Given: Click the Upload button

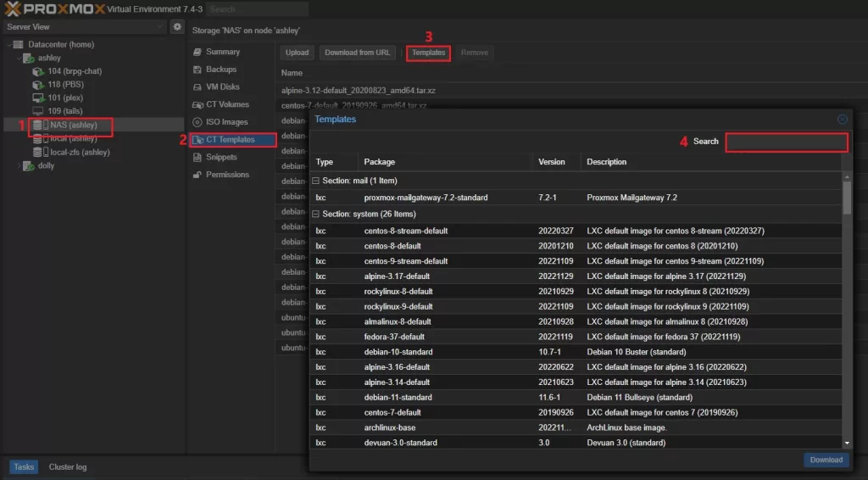Looking at the screenshot, I should click(297, 53).
